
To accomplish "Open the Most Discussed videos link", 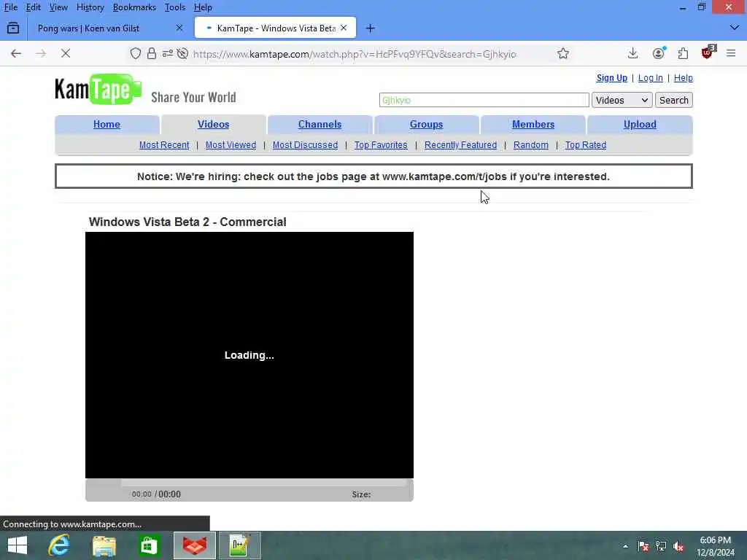I will [305, 145].
